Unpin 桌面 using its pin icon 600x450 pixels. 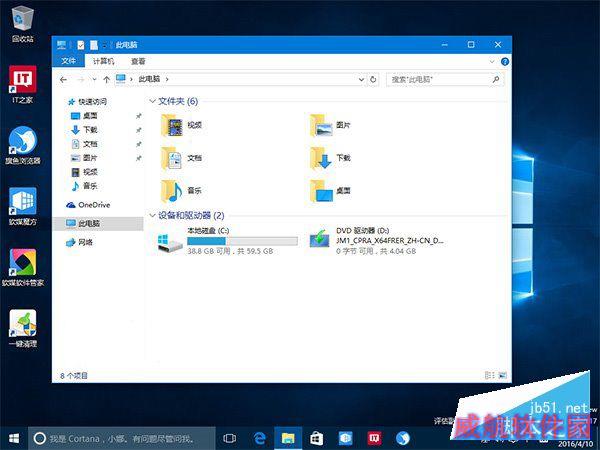tap(139, 116)
